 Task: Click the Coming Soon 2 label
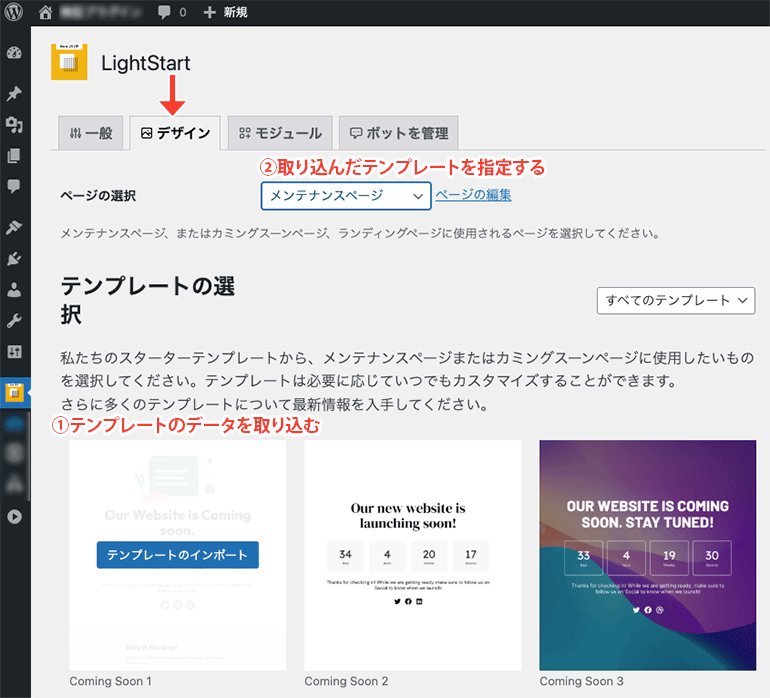tap(346, 681)
